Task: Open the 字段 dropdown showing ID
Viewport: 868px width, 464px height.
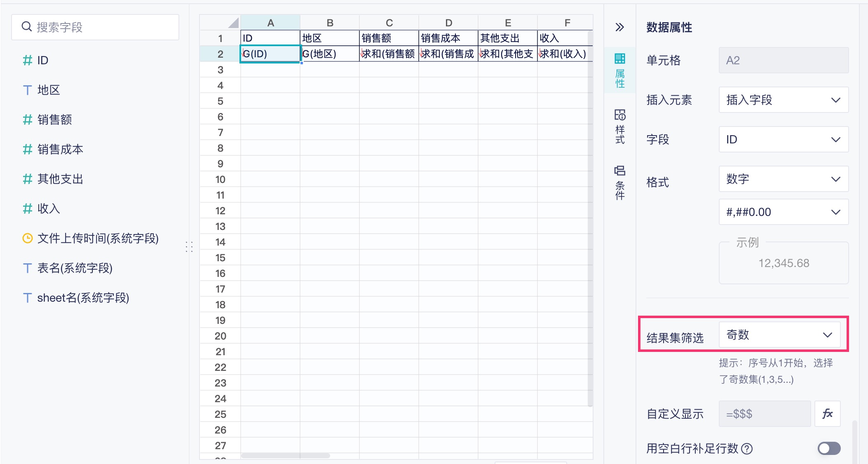Action: [783, 140]
